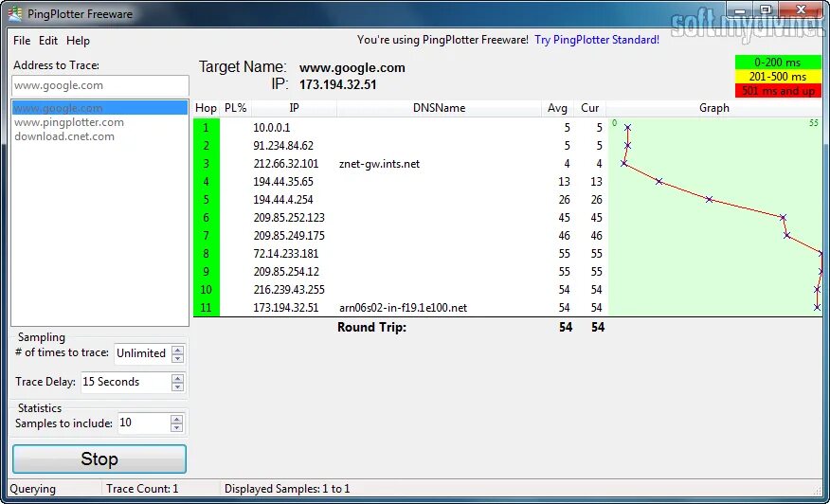This screenshot has height=504, width=830.
Task: Click the Samples to include field
Action: pos(144,423)
